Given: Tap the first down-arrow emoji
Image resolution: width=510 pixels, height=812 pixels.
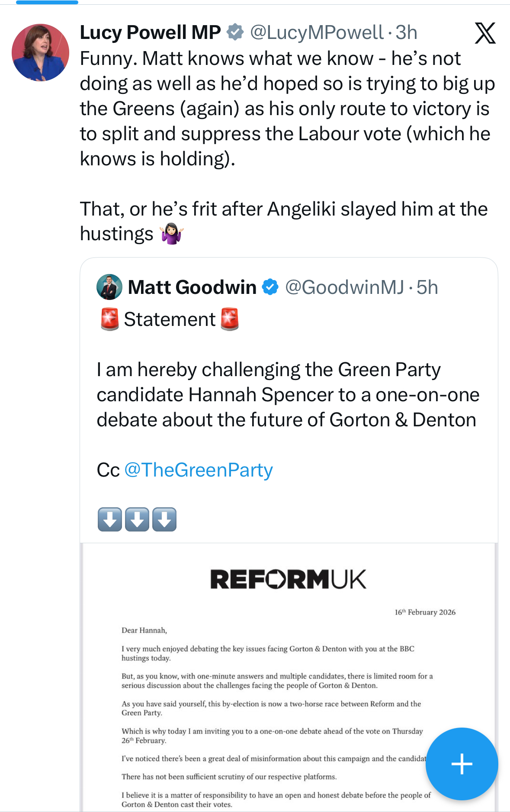Looking at the screenshot, I should point(110,519).
